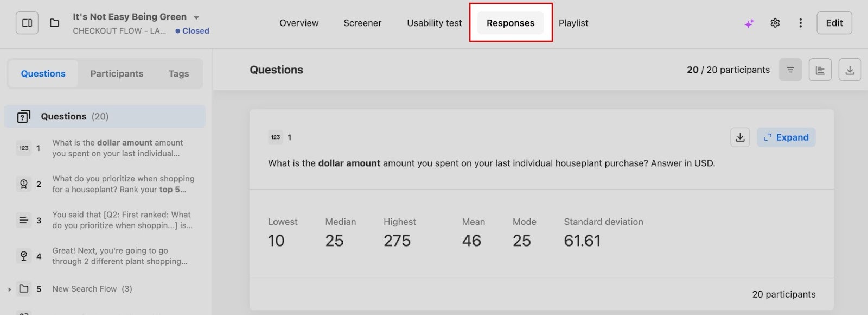Click the folder icon beside study title
Screen dimensions: 868x315
click(x=54, y=23)
